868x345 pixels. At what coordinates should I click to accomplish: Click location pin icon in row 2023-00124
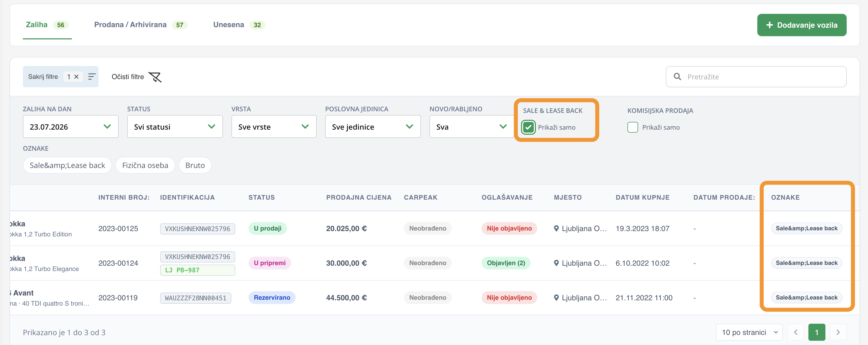pyautogui.click(x=556, y=263)
